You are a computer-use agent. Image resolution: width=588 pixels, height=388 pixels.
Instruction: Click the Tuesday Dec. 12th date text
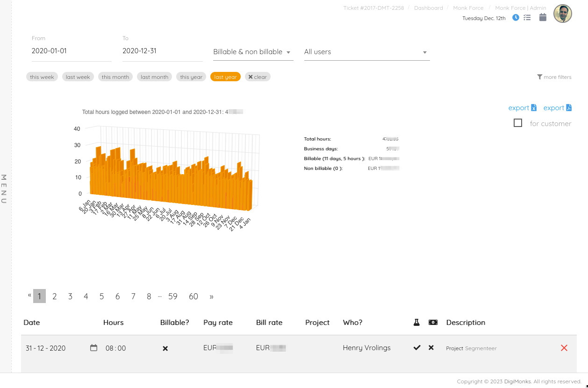[x=484, y=18]
